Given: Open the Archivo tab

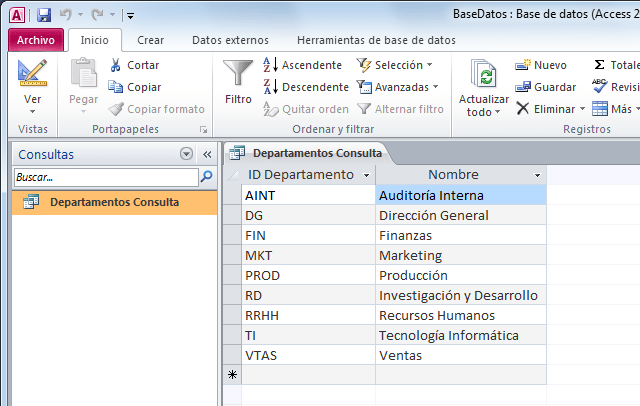Looking at the screenshot, I should 36,40.
